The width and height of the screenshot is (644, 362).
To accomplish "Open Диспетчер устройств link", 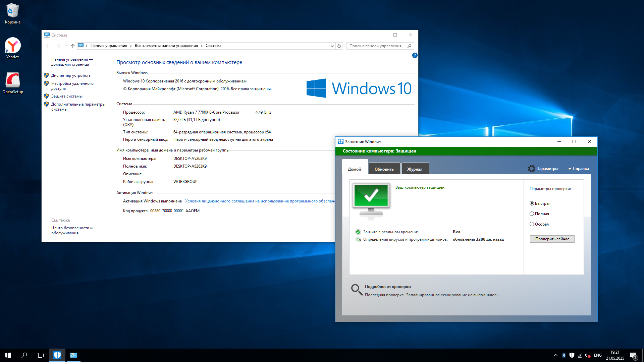I will click(71, 75).
